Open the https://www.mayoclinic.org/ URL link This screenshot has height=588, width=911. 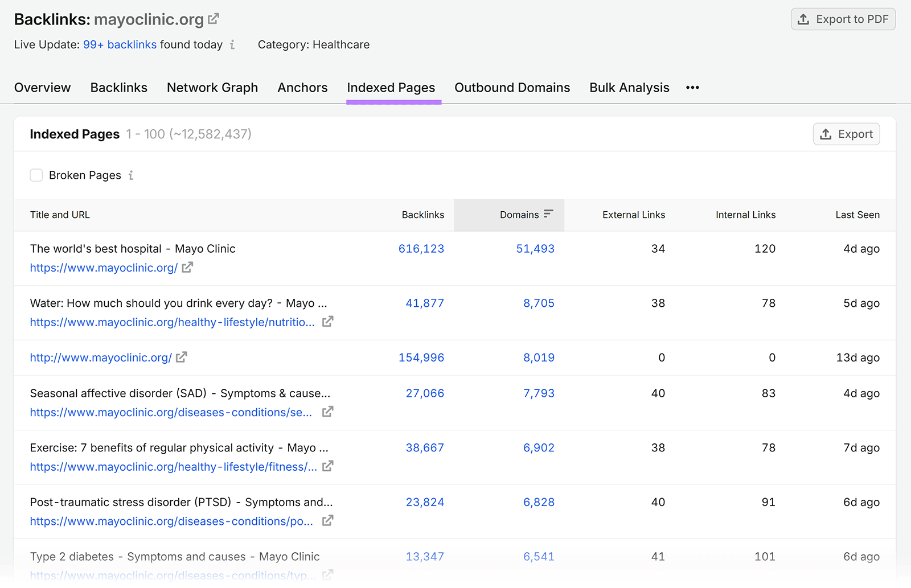(x=104, y=268)
